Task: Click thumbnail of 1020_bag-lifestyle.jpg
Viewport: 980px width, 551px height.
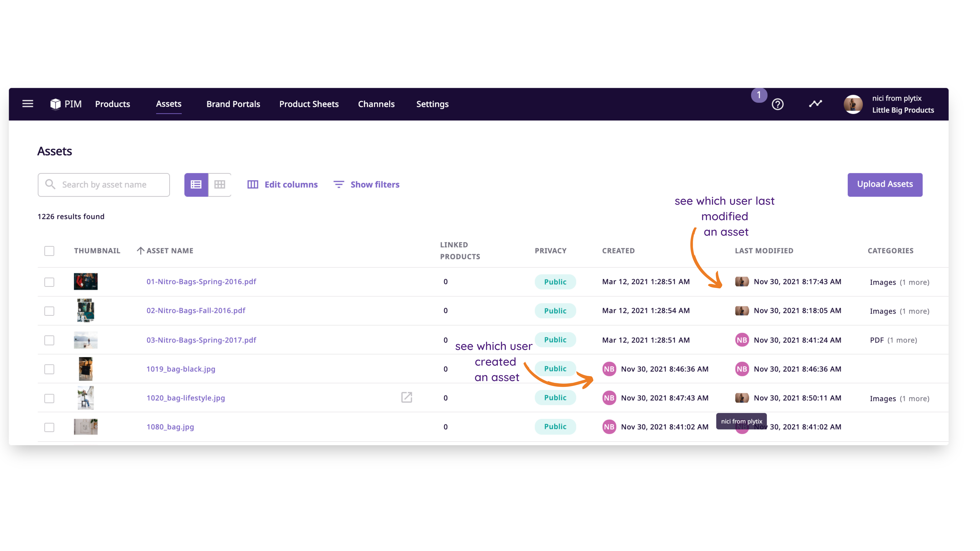Action: 86,398
